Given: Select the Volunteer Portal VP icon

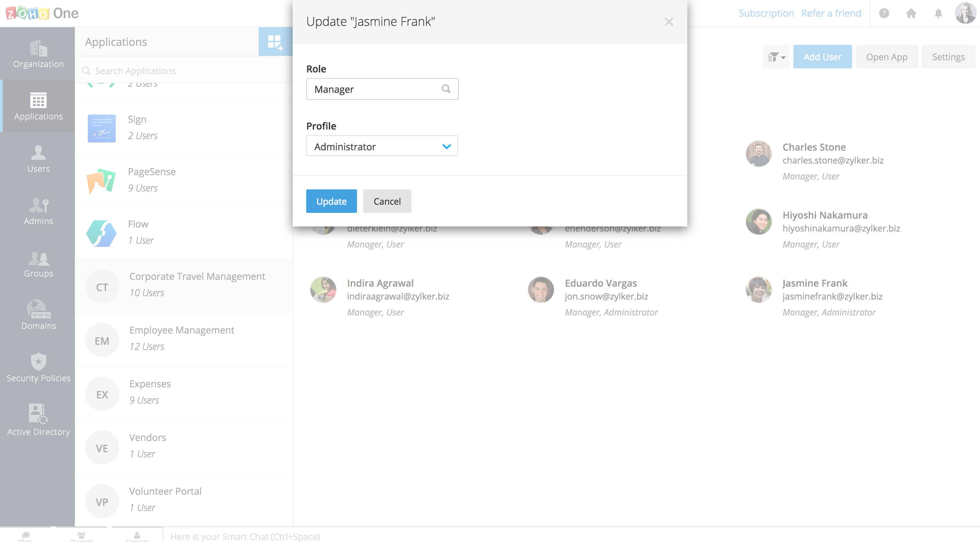Looking at the screenshot, I should pyautogui.click(x=102, y=501).
